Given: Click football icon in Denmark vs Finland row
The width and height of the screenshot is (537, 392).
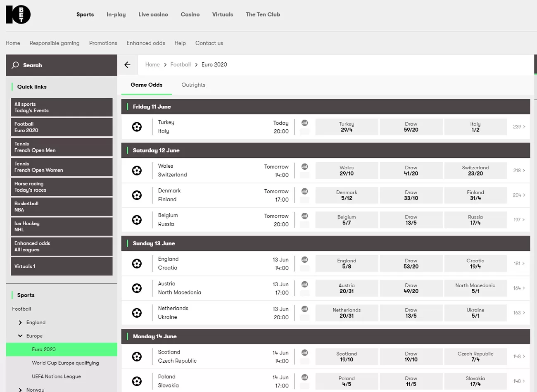Looking at the screenshot, I should coord(137,195).
